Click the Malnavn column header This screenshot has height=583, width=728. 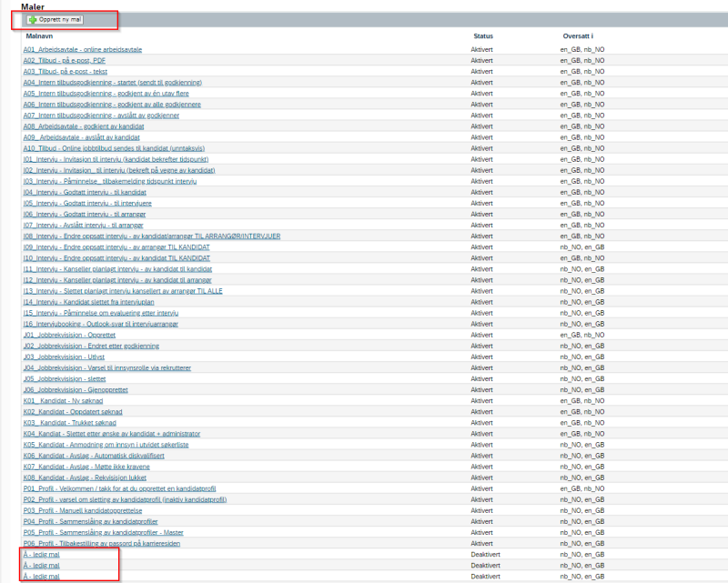(39, 36)
